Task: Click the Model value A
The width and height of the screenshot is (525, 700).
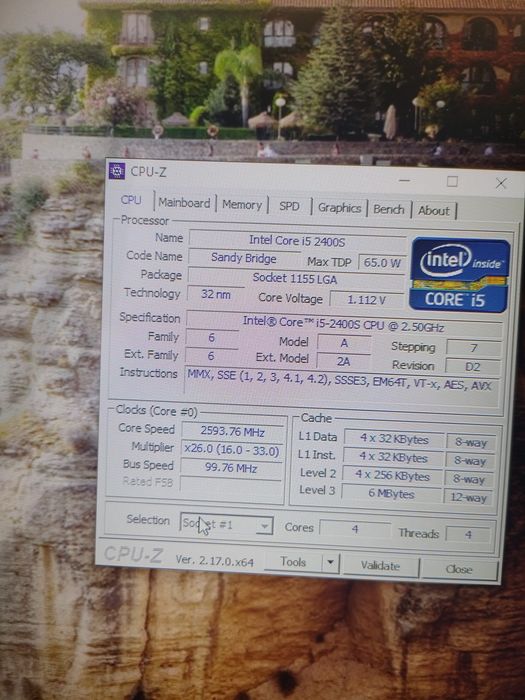Action: tap(344, 343)
